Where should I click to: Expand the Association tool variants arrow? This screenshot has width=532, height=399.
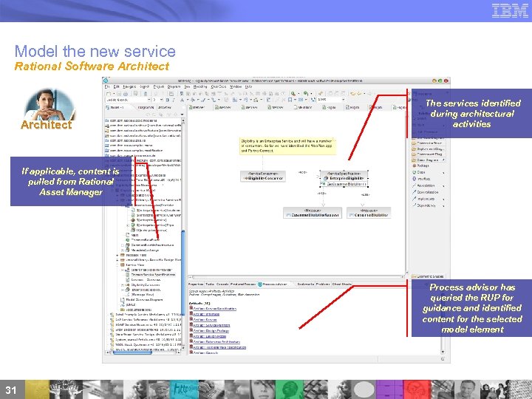click(443, 186)
